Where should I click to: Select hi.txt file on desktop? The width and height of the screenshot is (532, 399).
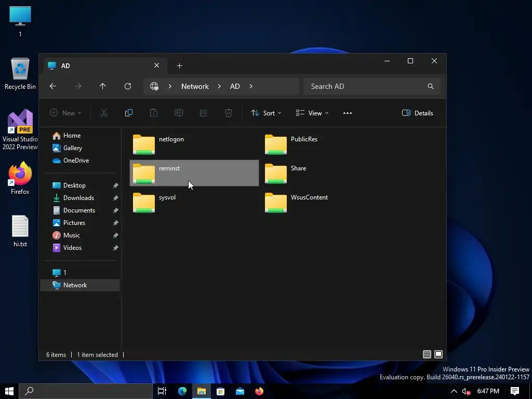pyautogui.click(x=20, y=231)
